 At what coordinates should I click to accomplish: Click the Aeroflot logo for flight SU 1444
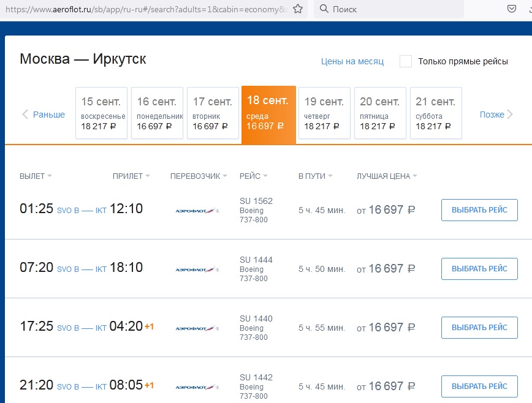tap(197, 269)
